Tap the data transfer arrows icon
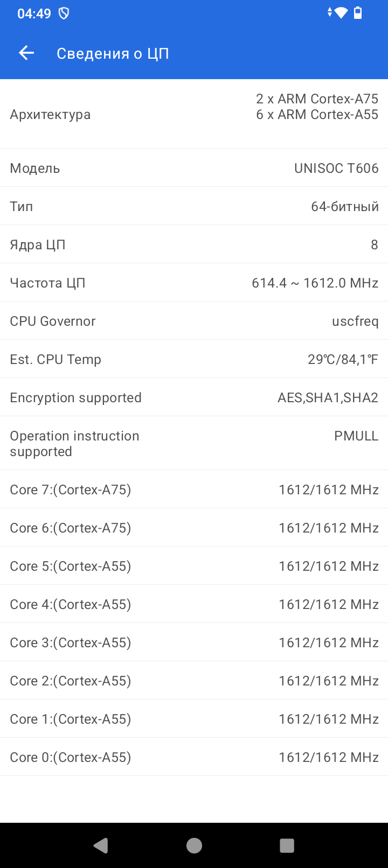 pyautogui.click(x=330, y=12)
